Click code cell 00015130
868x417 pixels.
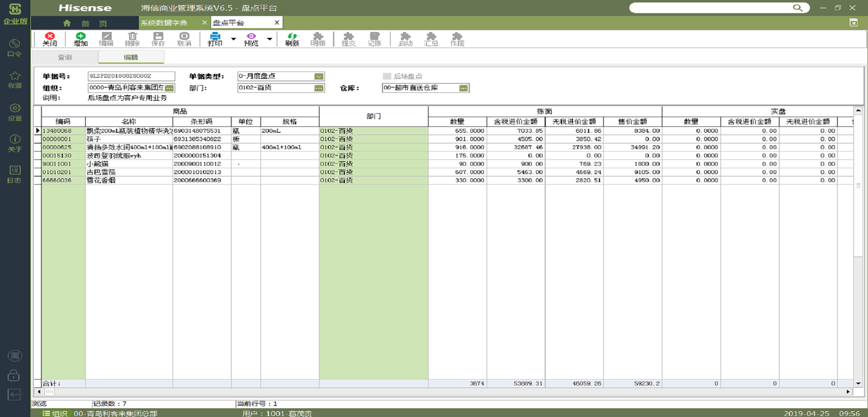tap(63, 156)
